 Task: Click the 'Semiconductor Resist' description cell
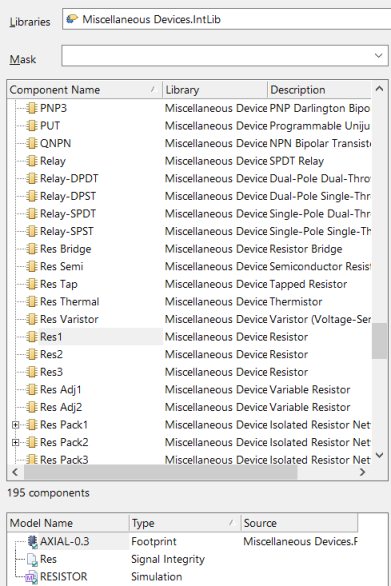[320, 266]
